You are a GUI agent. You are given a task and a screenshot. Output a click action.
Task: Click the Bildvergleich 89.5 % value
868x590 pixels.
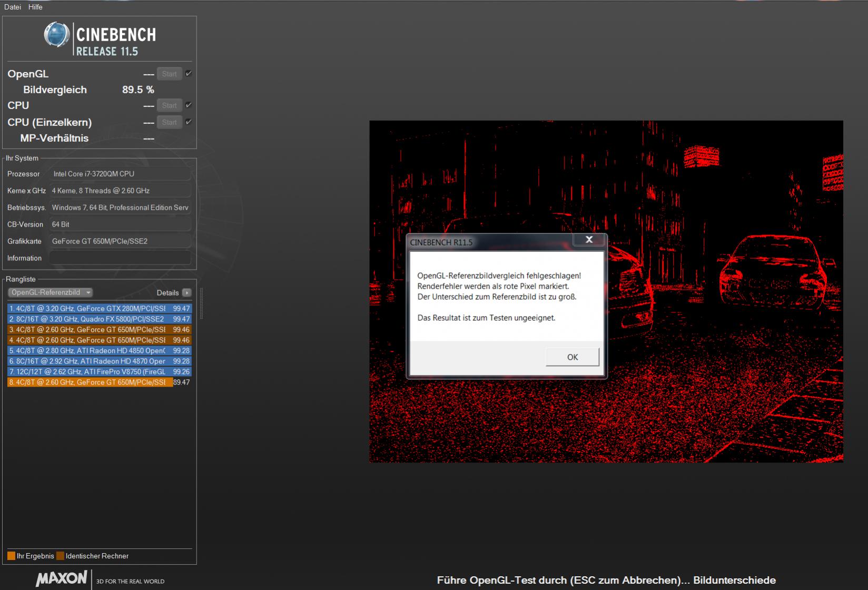[x=138, y=90]
